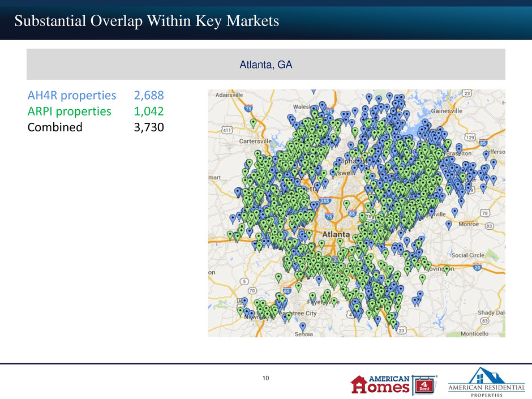Select the ARPI properties label
This screenshot has width=532, height=399.
70,111
